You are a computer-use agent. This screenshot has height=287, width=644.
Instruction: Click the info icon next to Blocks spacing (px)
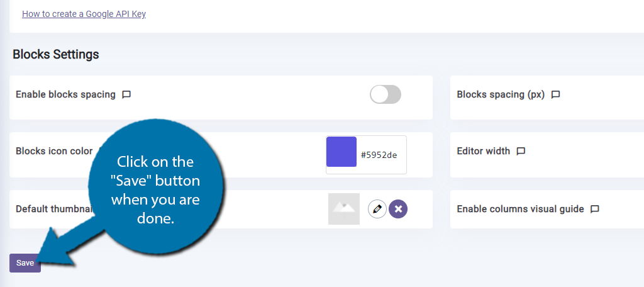click(x=556, y=95)
